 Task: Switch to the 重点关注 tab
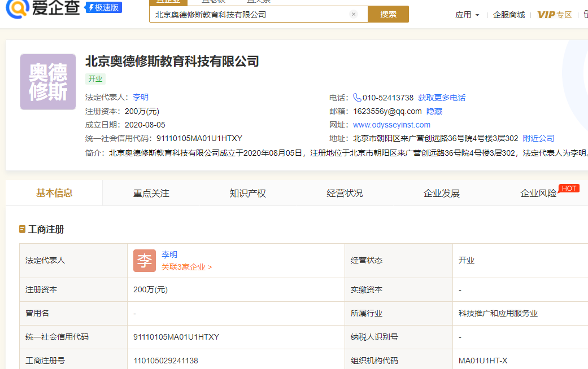tap(151, 194)
